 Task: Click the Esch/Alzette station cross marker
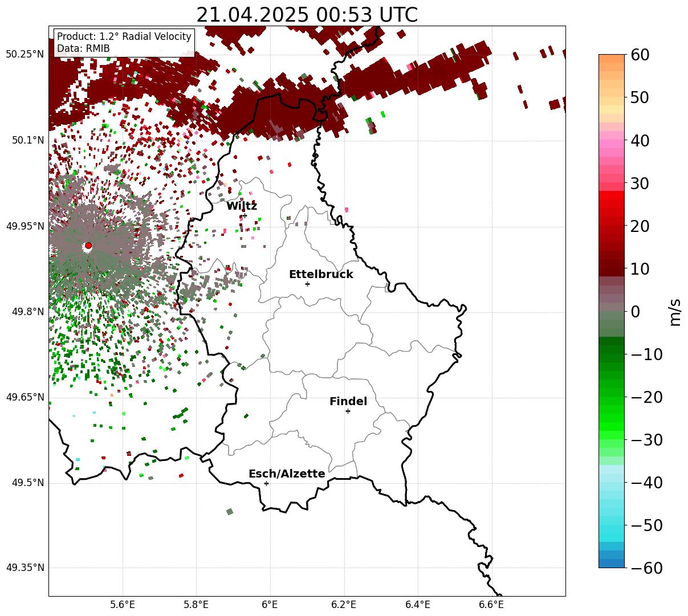(x=266, y=483)
